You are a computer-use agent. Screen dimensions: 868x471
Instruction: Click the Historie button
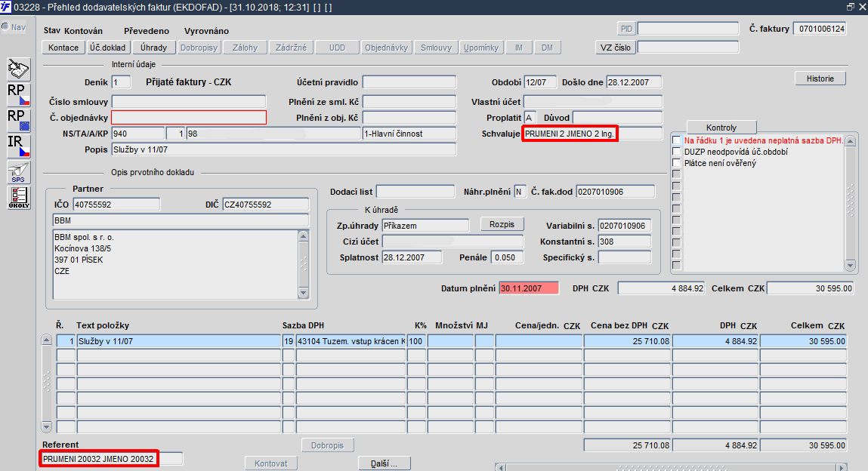(820, 78)
